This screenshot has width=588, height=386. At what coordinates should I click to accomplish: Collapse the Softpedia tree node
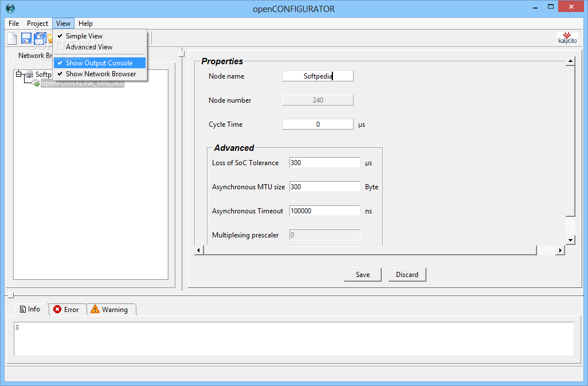[19, 74]
